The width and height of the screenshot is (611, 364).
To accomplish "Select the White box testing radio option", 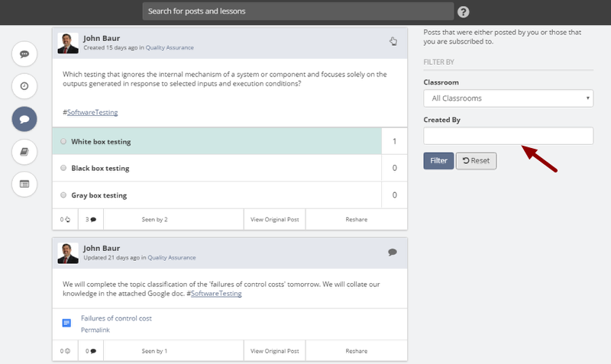I will pos(63,142).
